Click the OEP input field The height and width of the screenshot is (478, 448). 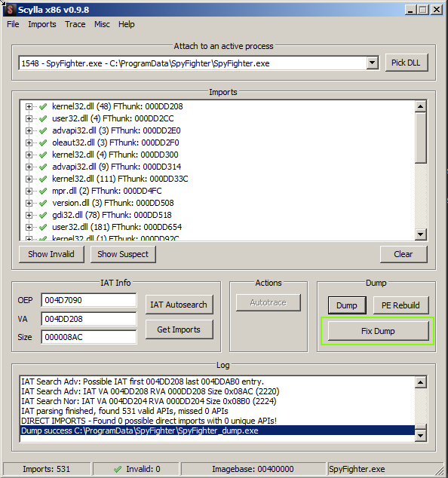tap(89, 300)
